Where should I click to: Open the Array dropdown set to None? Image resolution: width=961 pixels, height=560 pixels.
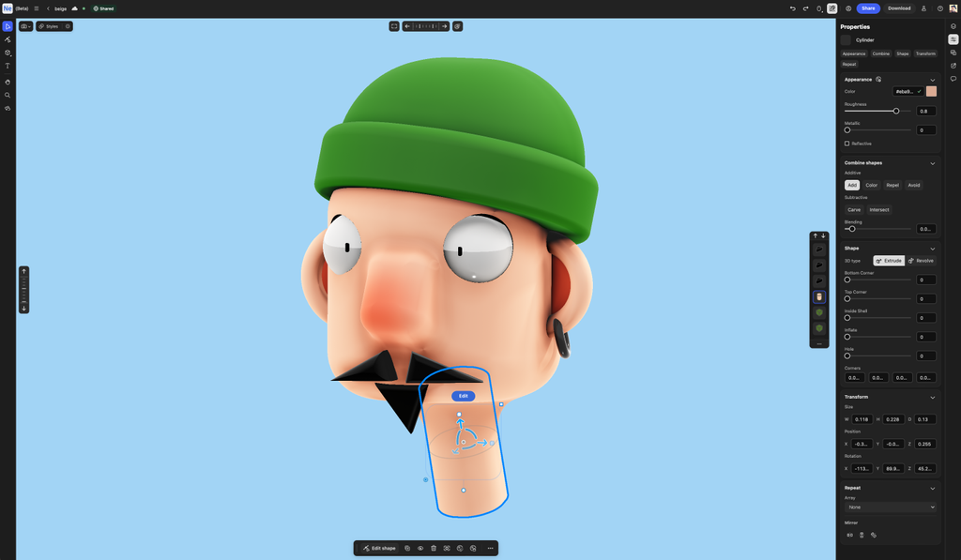(890, 507)
